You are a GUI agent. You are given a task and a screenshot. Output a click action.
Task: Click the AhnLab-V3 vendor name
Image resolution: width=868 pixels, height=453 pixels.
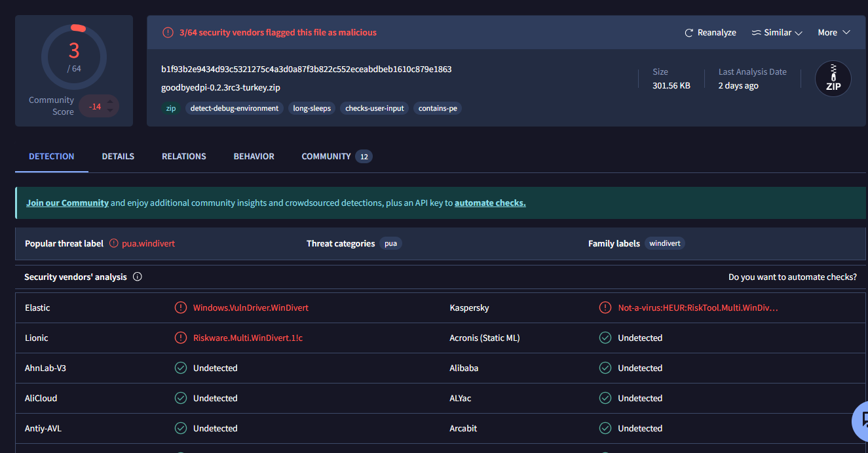[x=45, y=368]
